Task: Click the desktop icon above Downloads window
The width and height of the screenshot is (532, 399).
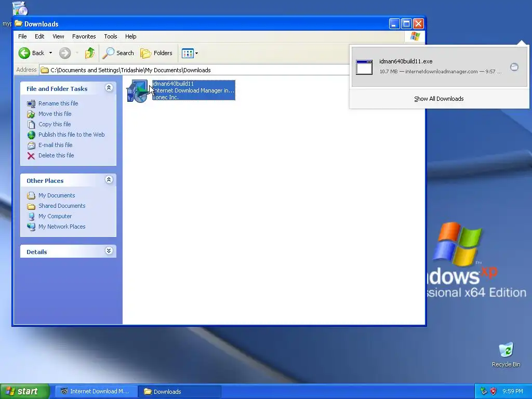Action: 20,8
